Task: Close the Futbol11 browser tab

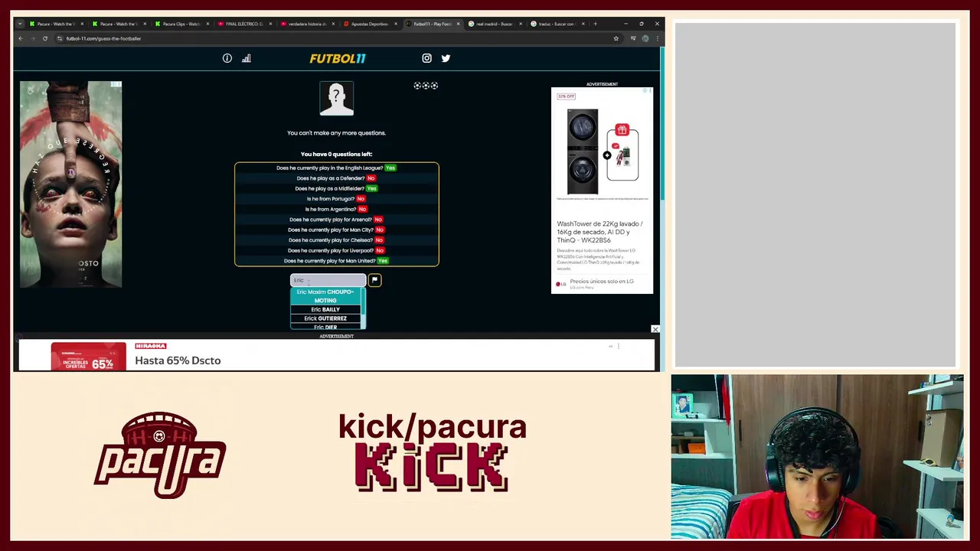Action: click(x=459, y=24)
